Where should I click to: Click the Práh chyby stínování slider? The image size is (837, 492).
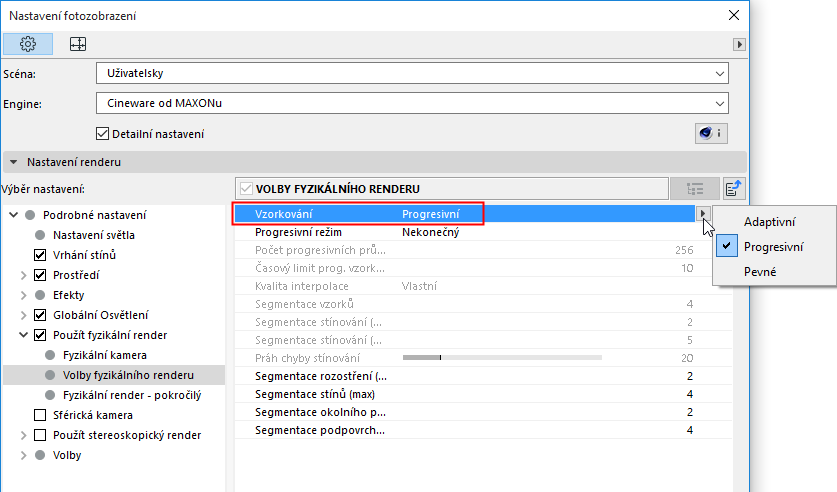[502, 358]
